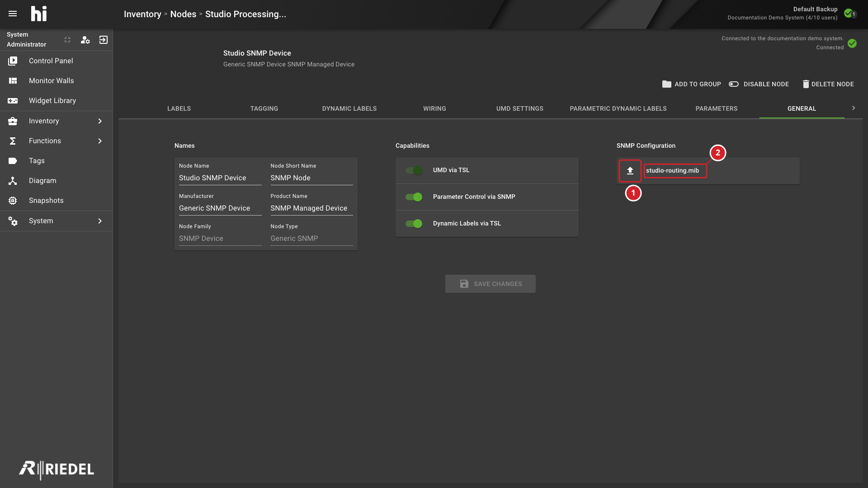This screenshot has width=868, height=488.
Task: Log out via the exit icon
Action: 104,40
